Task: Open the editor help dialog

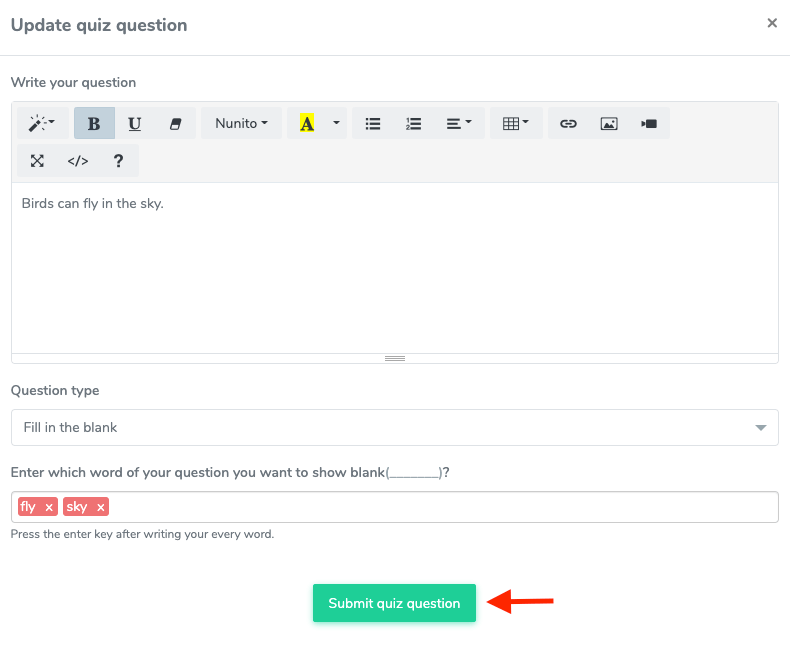Action: (118, 161)
